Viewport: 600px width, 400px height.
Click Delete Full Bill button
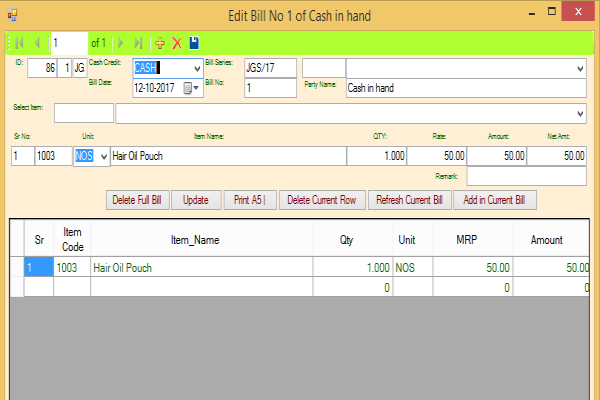point(137,200)
